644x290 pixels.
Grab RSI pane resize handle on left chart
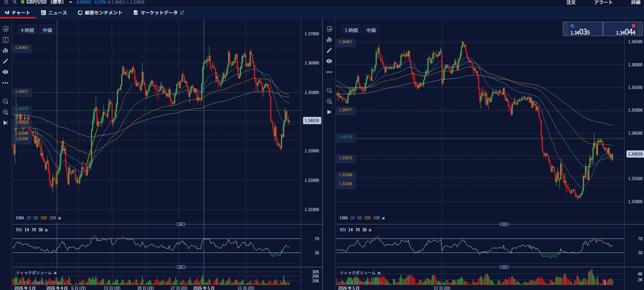pyautogui.click(x=181, y=224)
